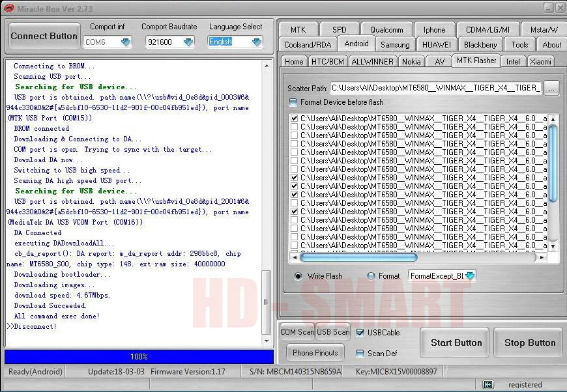Switch to the MTK tab
The width and height of the screenshot is (567, 392).
click(298, 29)
